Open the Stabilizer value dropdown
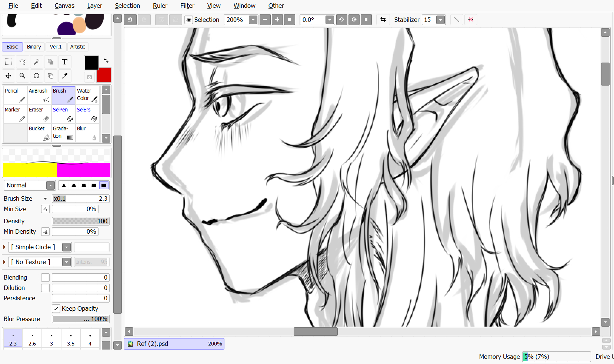Screen dimensions: 614x364 point(440,20)
